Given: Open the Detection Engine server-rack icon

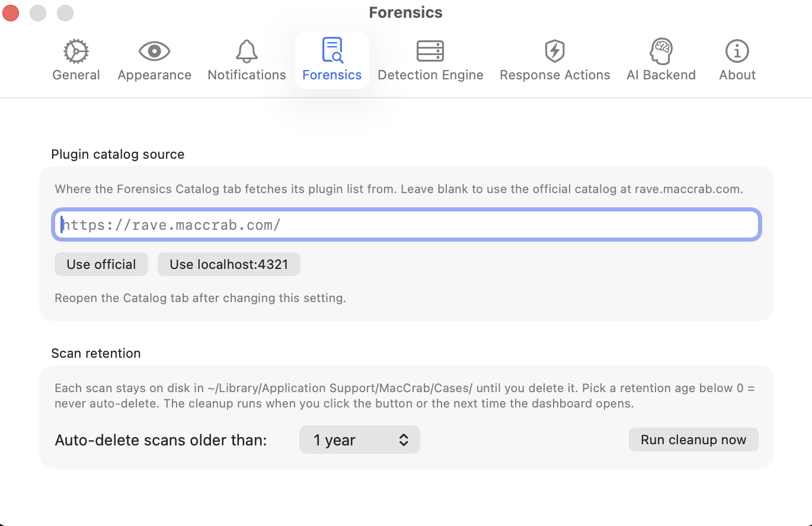Looking at the screenshot, I should pyautogui.click(x=430, y=52).
